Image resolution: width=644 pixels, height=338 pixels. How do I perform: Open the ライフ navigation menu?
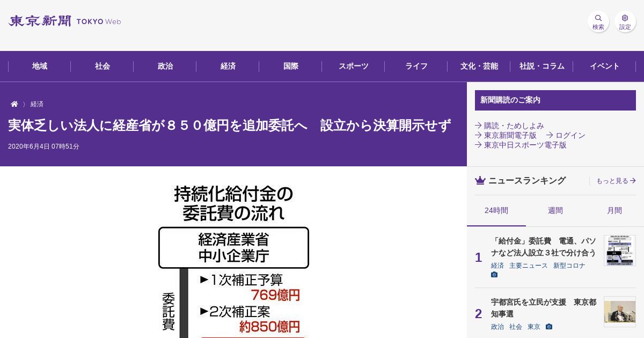(416, 67)
